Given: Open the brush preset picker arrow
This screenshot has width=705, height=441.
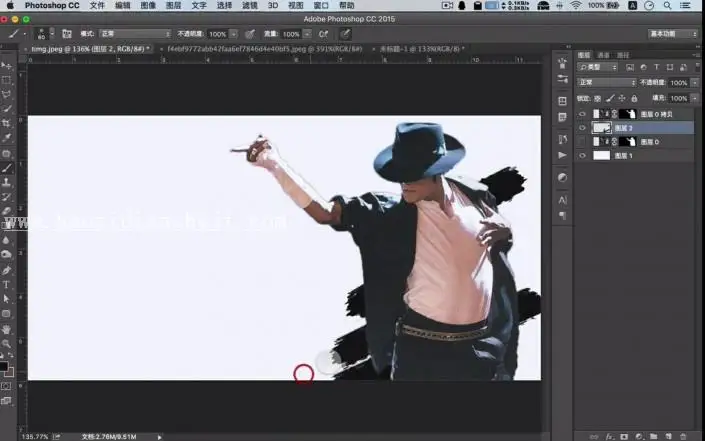Looking at the screenshot, I should (52, 34).
